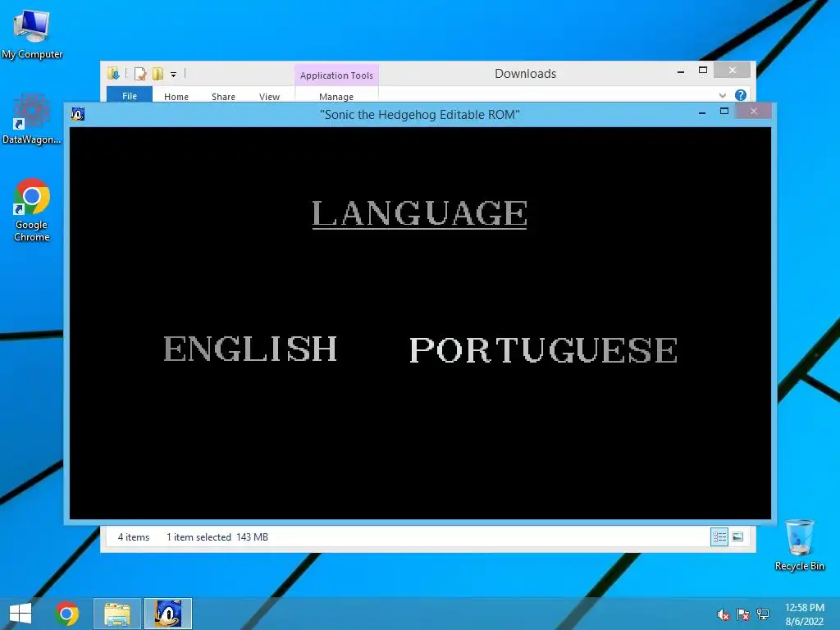Close the Sonic the Hedgehog Editable ROM window

click(754, 112)
